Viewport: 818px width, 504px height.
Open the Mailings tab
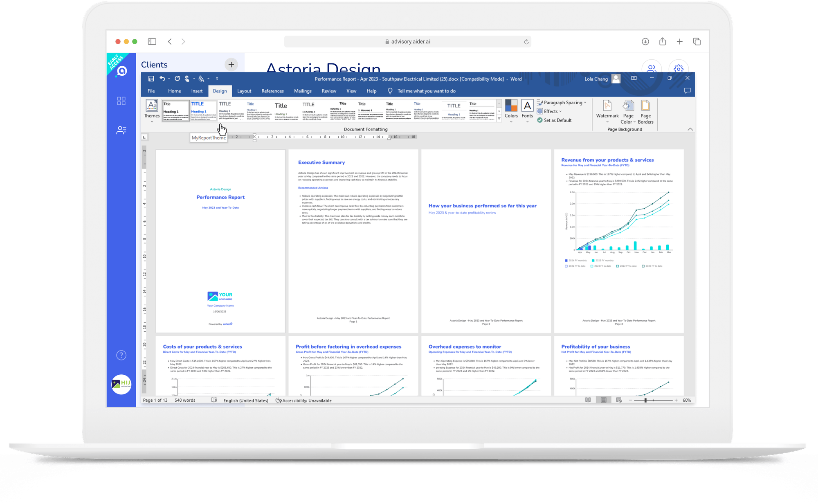(303, 91)
